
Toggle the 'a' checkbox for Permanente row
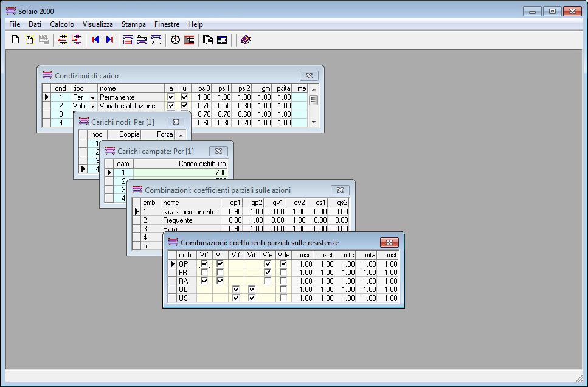171,97
